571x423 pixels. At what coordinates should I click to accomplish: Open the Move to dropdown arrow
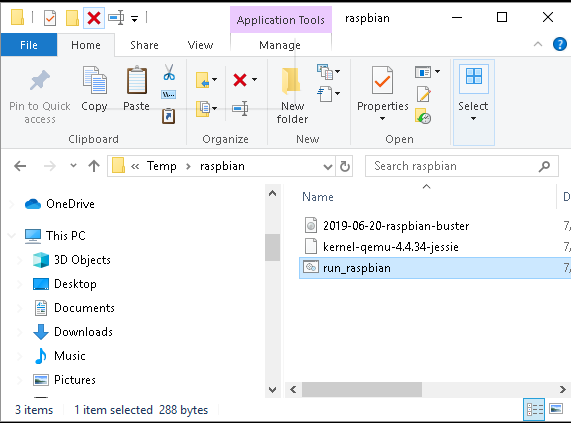(214, 80)
